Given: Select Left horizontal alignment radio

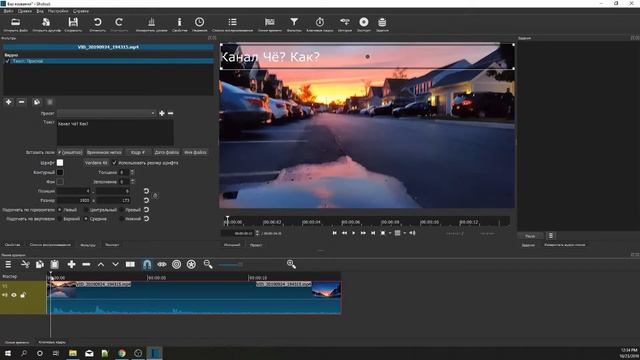Looking at the screenshot, I should tap(60, 210).
